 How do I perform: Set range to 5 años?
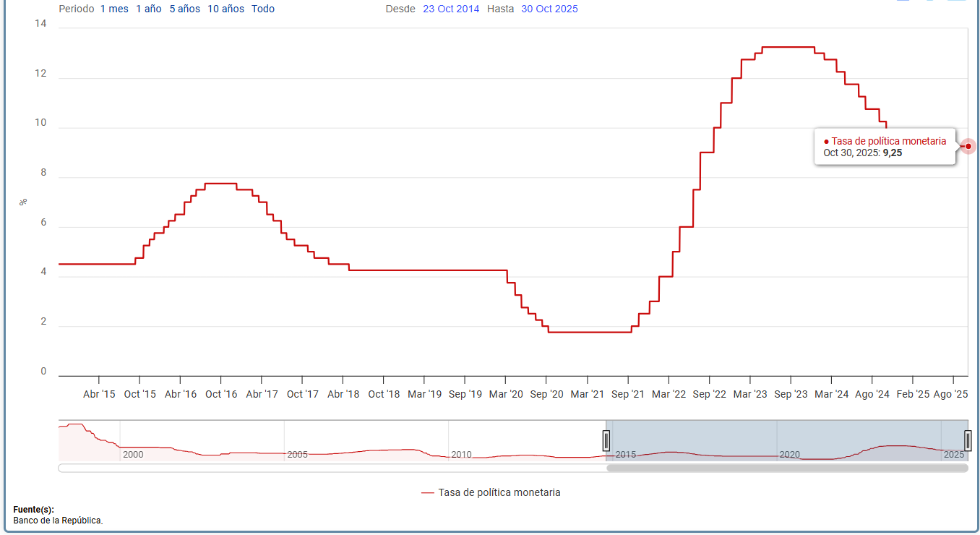(184, 9)
